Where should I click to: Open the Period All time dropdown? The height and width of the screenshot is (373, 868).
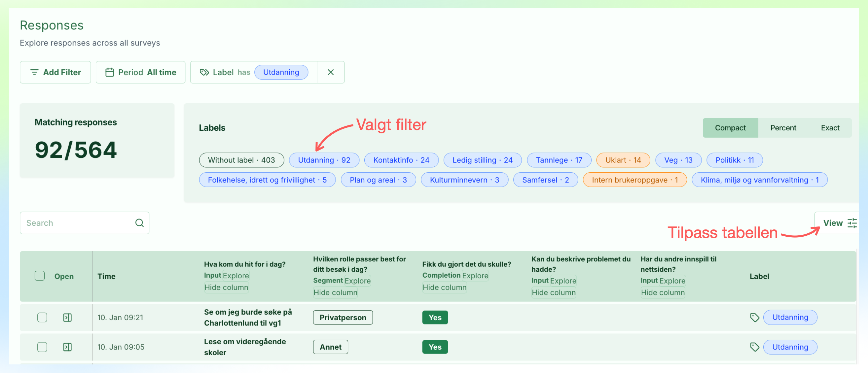point(140,72)
